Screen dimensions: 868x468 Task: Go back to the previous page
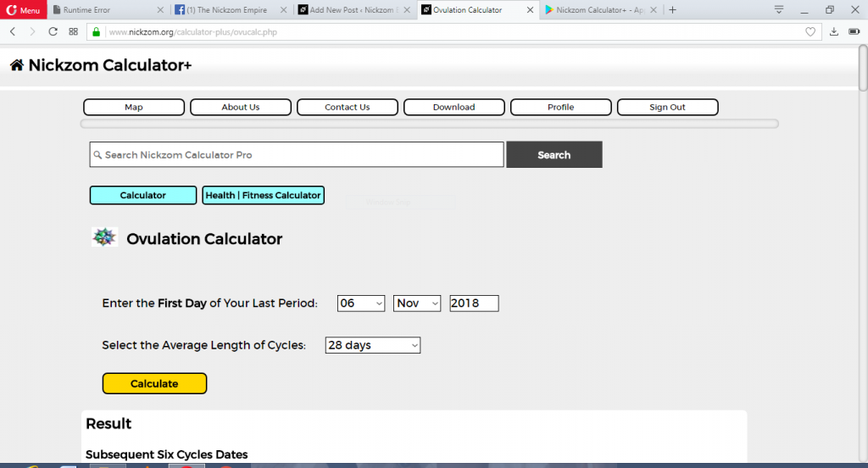click(13, 32)
